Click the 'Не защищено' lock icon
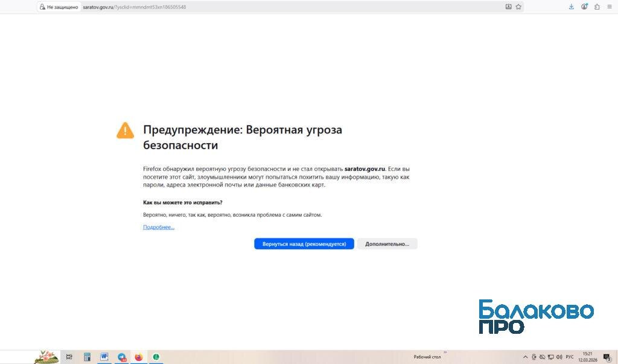 pyautogui.click(x=43, y=7)
